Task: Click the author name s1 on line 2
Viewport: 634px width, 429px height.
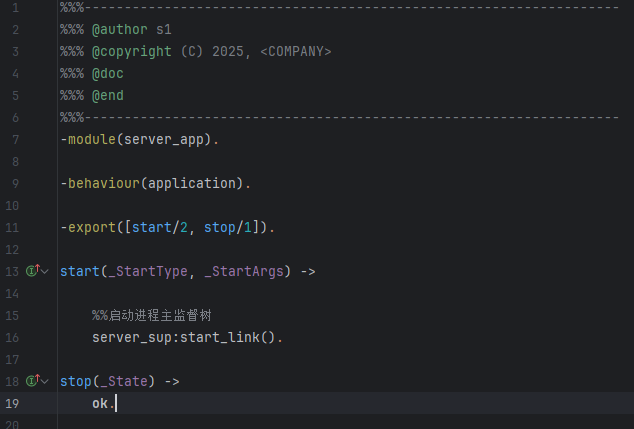Action: pyautogui.click(x=164, y=30)
